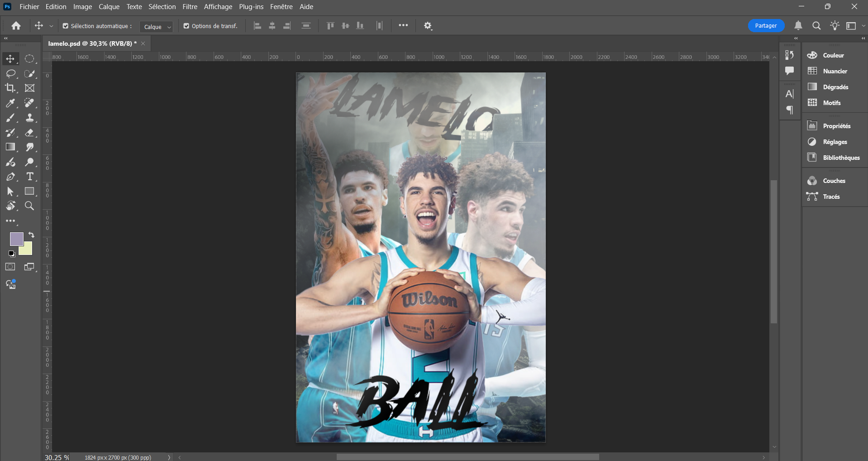868x461 pixels.
Task: Select the Lasso tool
Action: click(x=10, y=73)
